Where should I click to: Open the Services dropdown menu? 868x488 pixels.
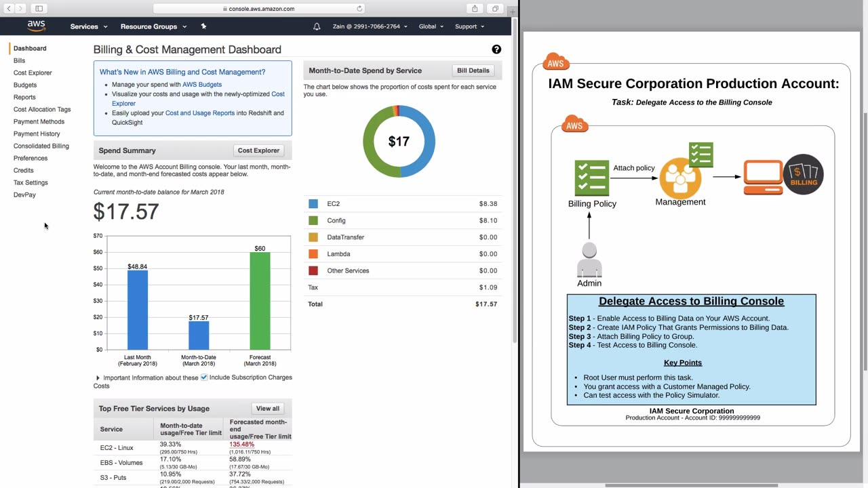pyautogui.click(x=89, y=26)
